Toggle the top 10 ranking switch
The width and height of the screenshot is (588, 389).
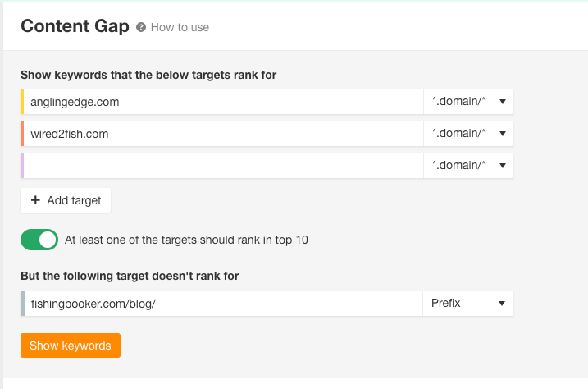point(39,240)
